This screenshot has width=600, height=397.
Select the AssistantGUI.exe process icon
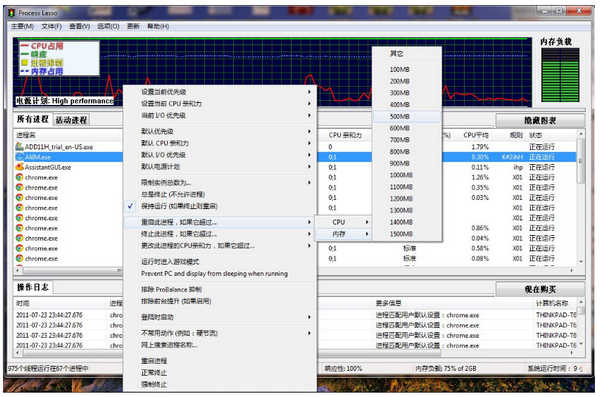(x=19, y=167)
